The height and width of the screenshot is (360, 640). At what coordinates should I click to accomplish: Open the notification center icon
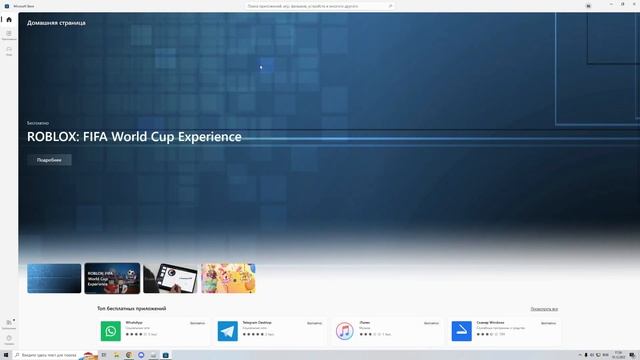632,355
